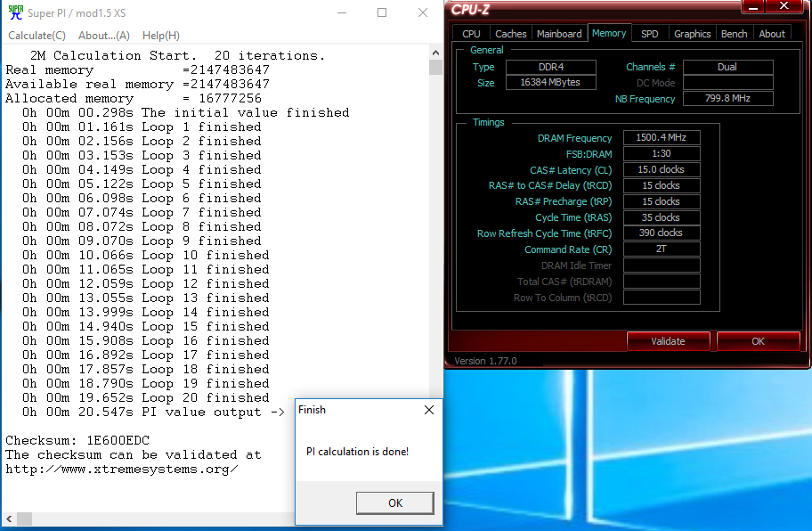Click the Row Refresh Cycle Time value 390 clocks

(662, 233)
